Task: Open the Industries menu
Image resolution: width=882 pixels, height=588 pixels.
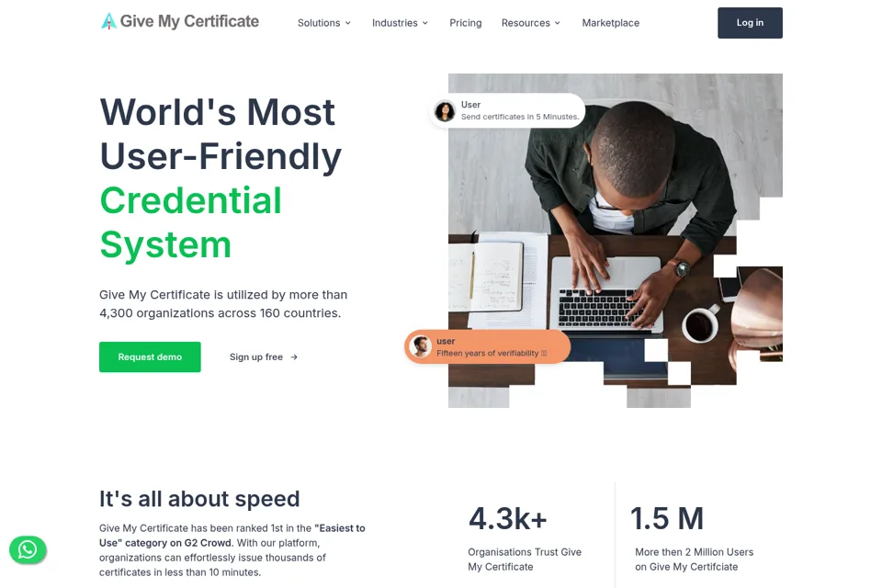Action: (400, 23)
